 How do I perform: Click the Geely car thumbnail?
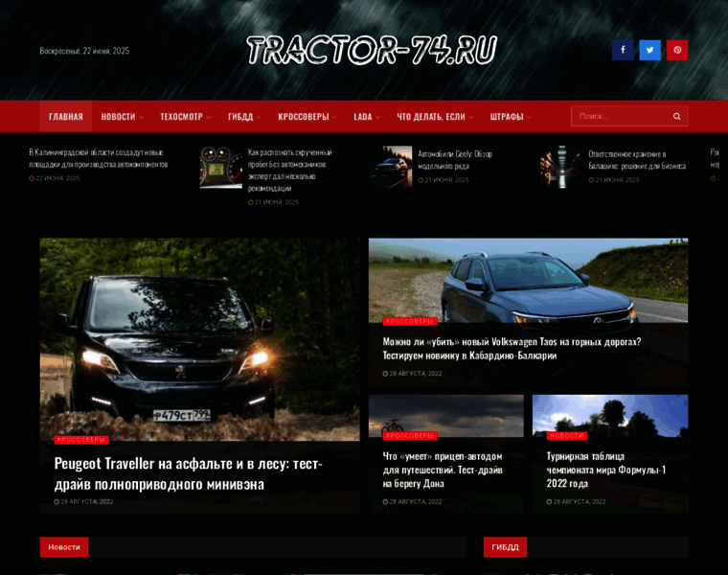pos(391,167)
